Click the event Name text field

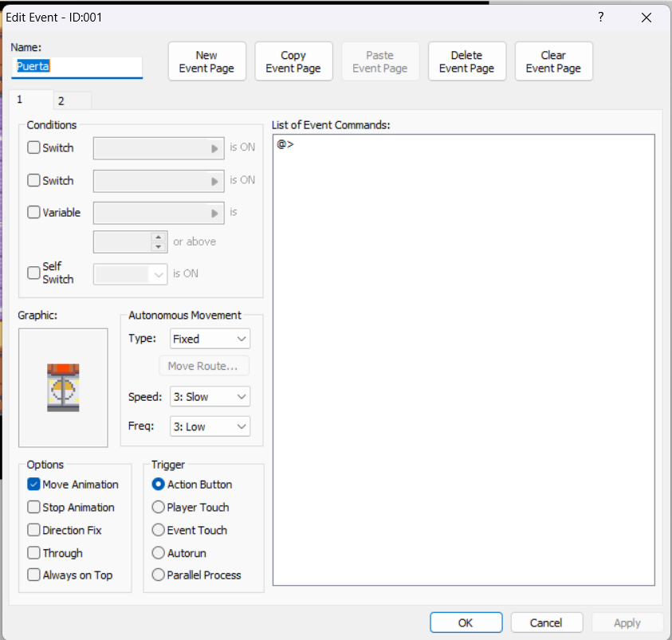[x=77, y=67]
